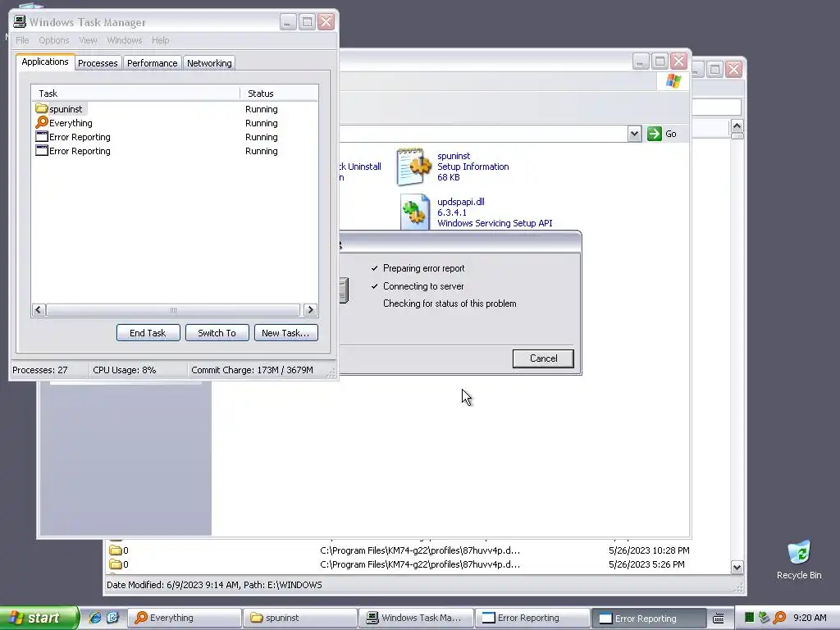This screenshot has height=630, width=840.
Task: Select the Everything task magnifier icon
Action: 41,123
